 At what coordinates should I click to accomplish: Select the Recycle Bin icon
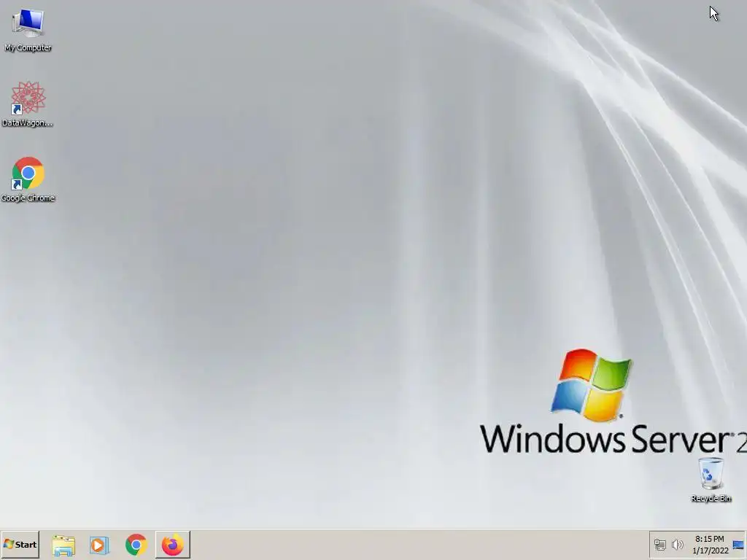click(711, 480)
